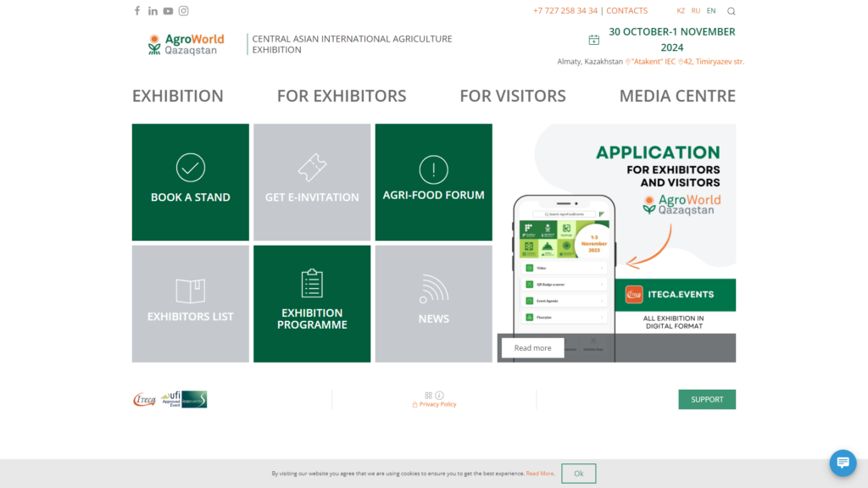Click the calendar icon beside event dates
Screen dimensions: 868x488
tap(594, 40)
